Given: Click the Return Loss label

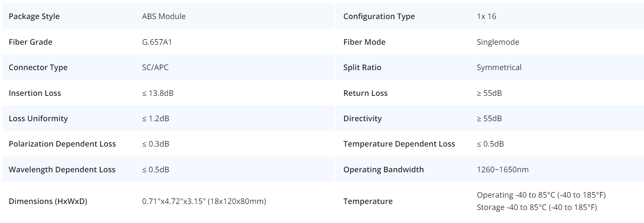Looking at the screenshot, I should click(x=365, y=93).
